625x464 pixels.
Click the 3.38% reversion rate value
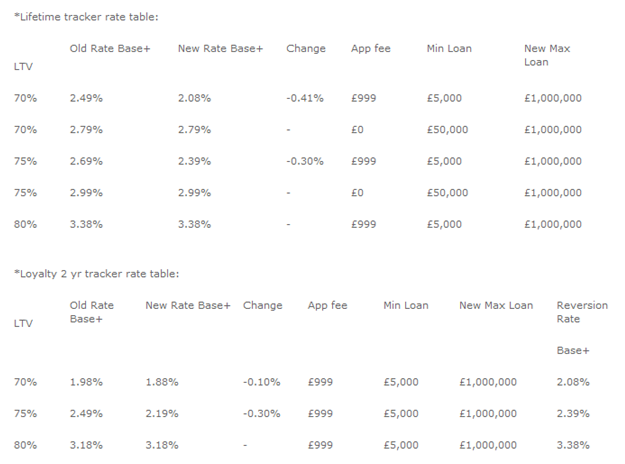click(573, 445)
